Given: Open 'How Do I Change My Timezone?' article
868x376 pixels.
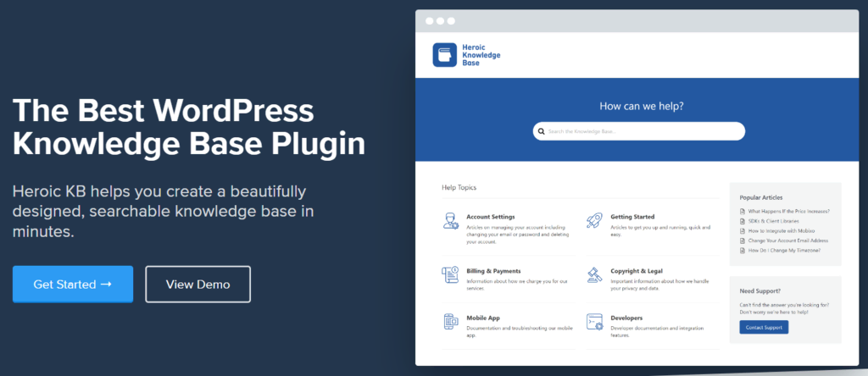Looking at the screenshot, I should pyautogui.click(x=784, y=251).
